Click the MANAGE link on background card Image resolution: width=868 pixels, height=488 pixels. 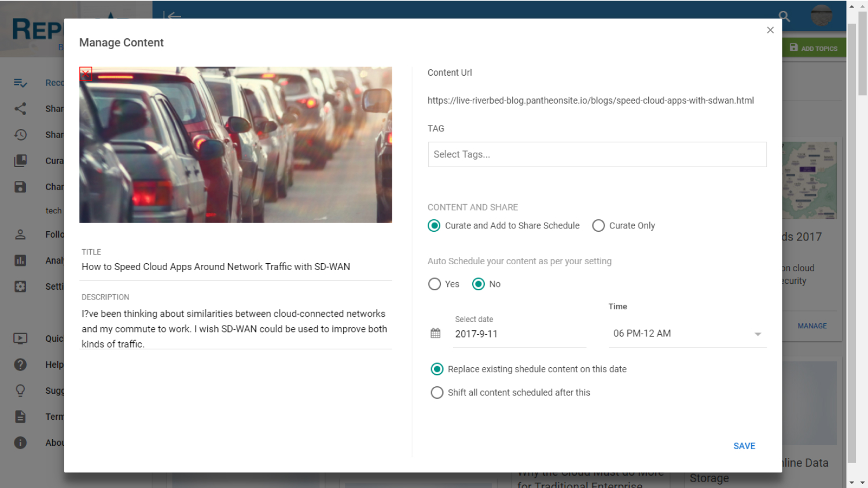(812, 326)
